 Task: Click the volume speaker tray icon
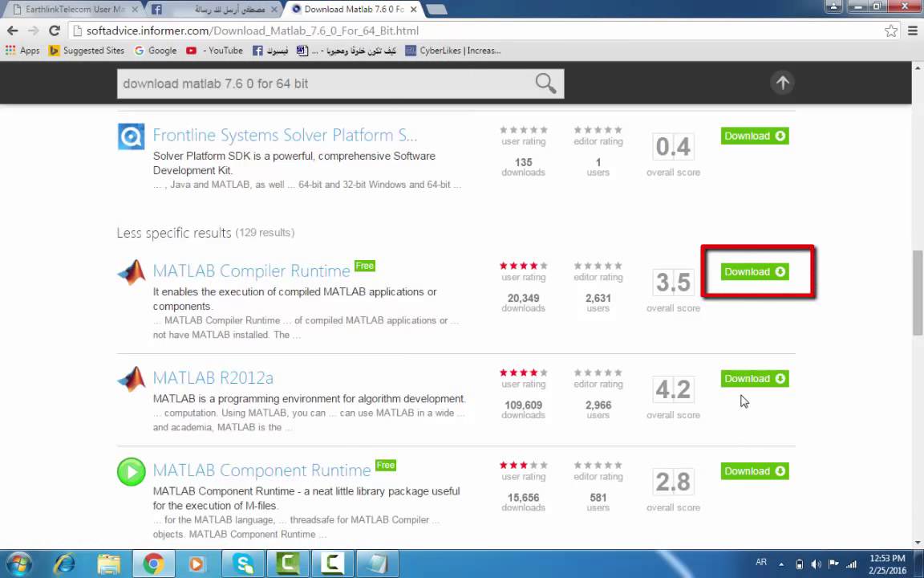point(817,564)
